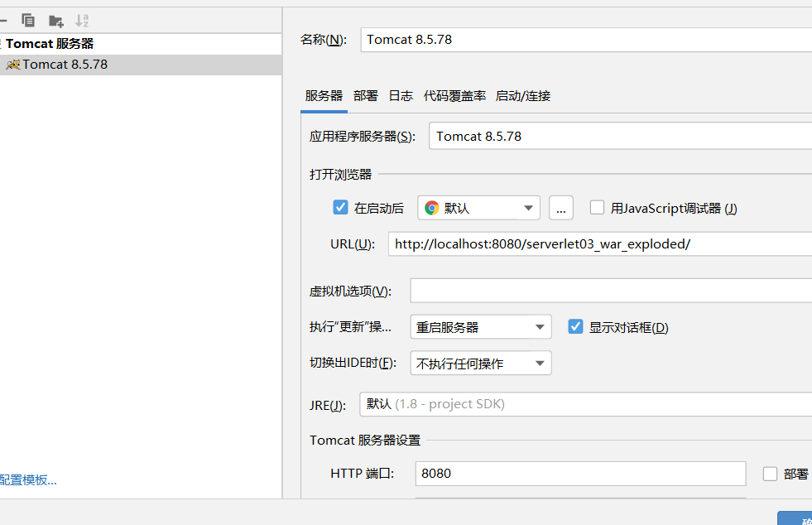The image size is (812, 525).
Task: Switch to the 日志 tab
Action: point(401,96)
